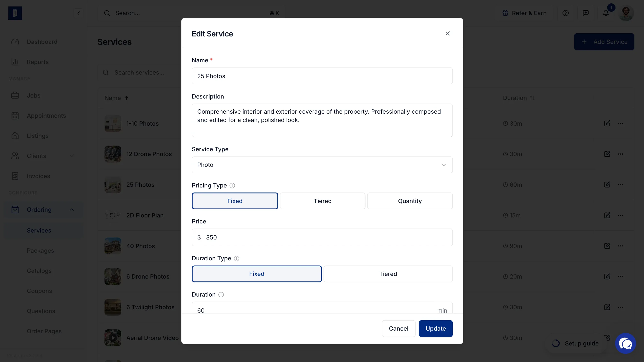Click the Update button

tap(435, 329)
